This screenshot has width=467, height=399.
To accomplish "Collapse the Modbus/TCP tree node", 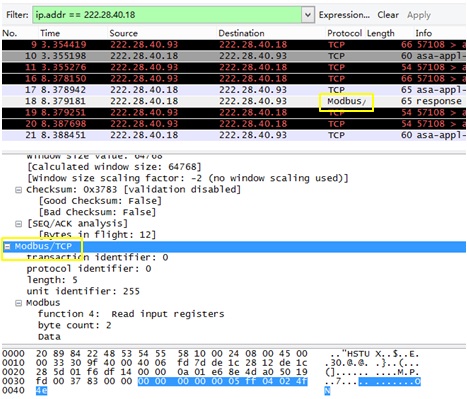I will [x=7, y=247].
